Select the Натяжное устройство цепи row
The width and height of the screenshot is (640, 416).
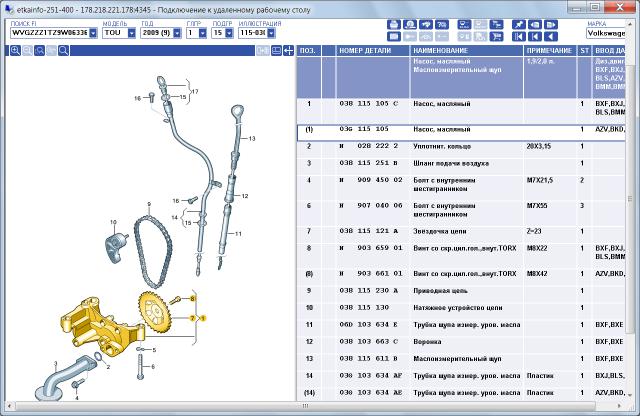(461, 311)
